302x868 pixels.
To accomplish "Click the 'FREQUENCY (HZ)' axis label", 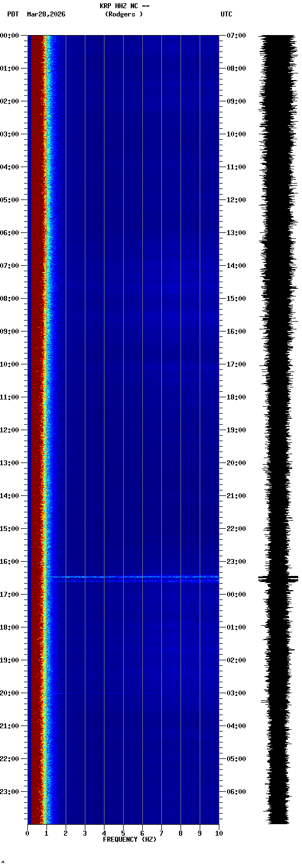I will 130,840.
